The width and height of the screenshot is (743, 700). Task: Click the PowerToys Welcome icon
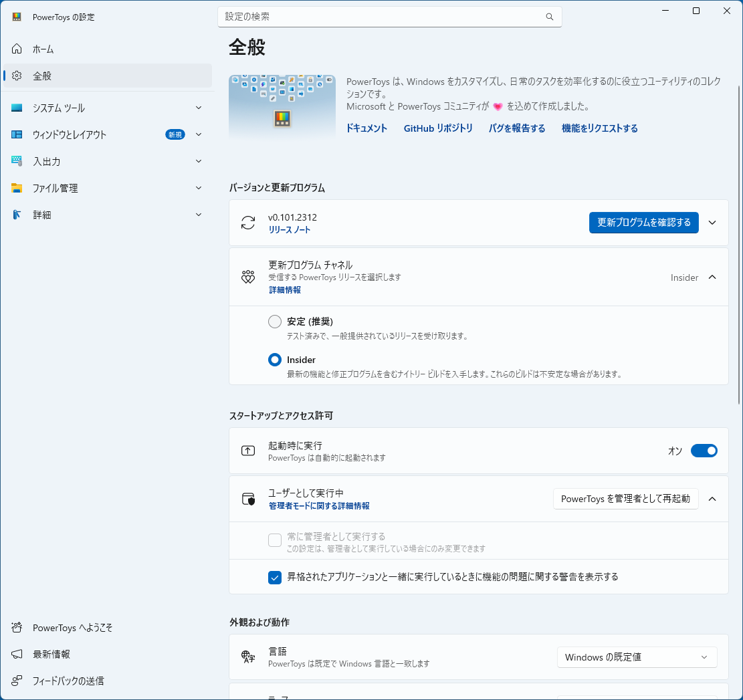[17, 628]
